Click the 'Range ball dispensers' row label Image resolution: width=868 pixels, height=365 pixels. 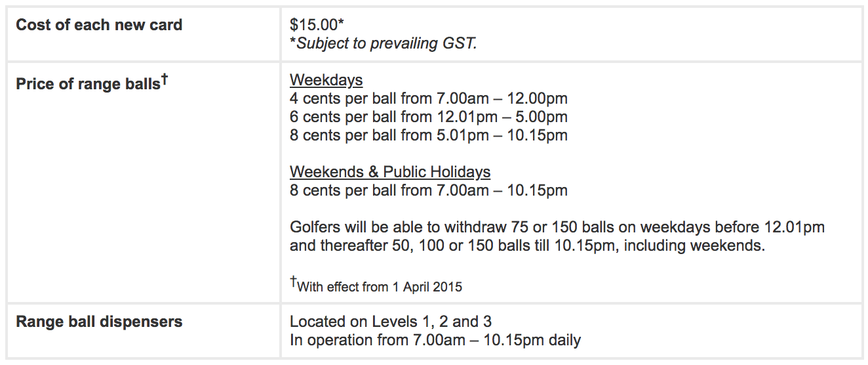(x=99, y=322)
